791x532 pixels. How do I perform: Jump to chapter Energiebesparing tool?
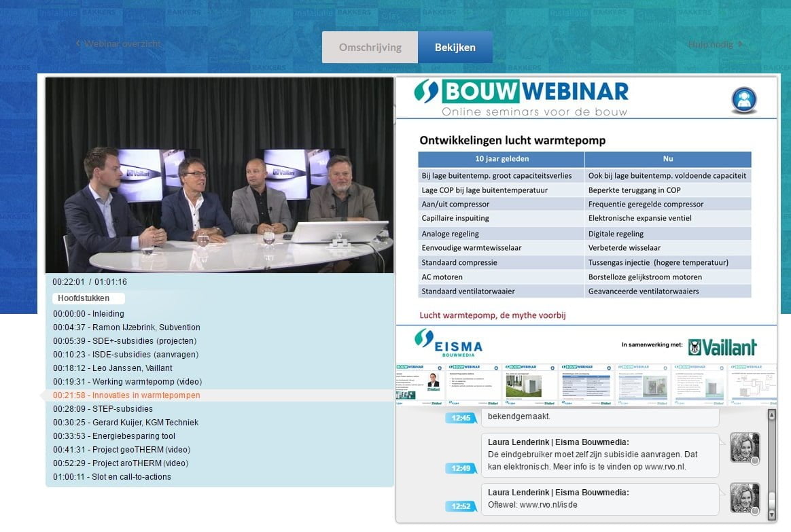[114, 436]
